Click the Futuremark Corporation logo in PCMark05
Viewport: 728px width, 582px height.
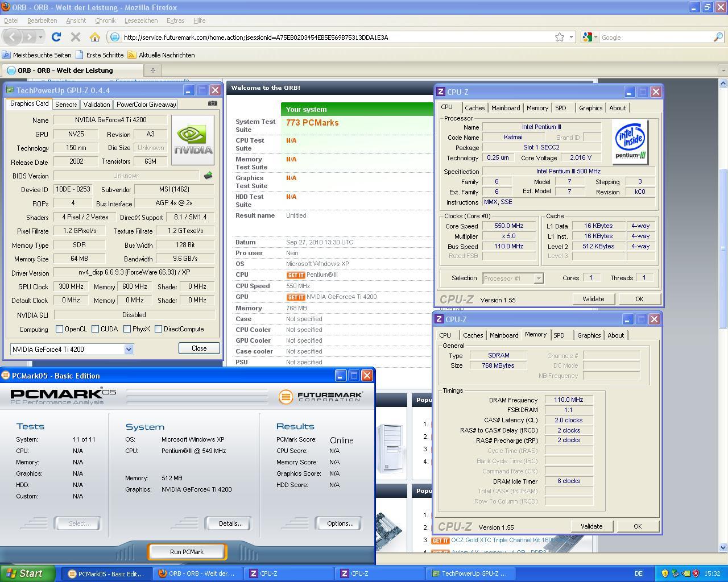click(x=321, y=396)
